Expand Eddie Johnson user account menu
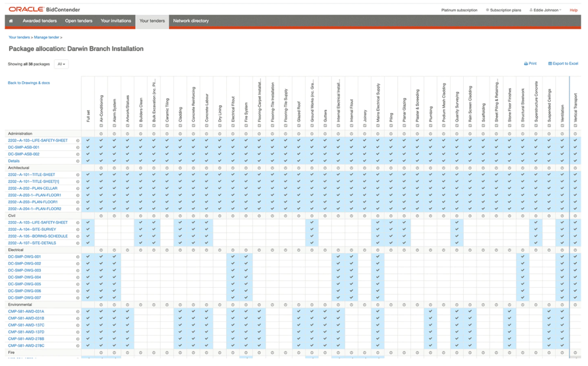 point(545,10)
